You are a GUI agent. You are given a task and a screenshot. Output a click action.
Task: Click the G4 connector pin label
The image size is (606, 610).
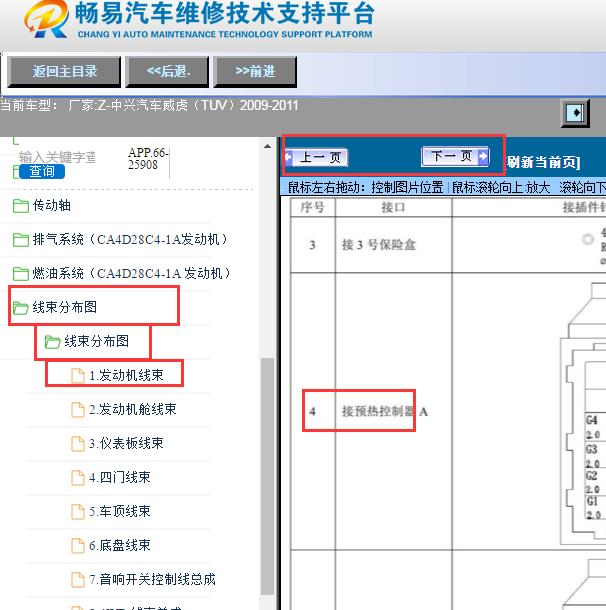tap(592, 420)
